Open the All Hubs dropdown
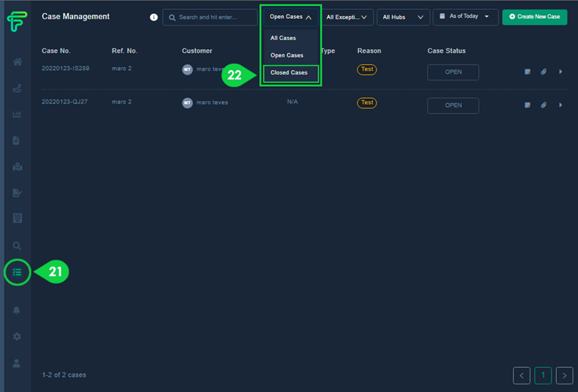The image size is (578, 392). click(402, 17)
